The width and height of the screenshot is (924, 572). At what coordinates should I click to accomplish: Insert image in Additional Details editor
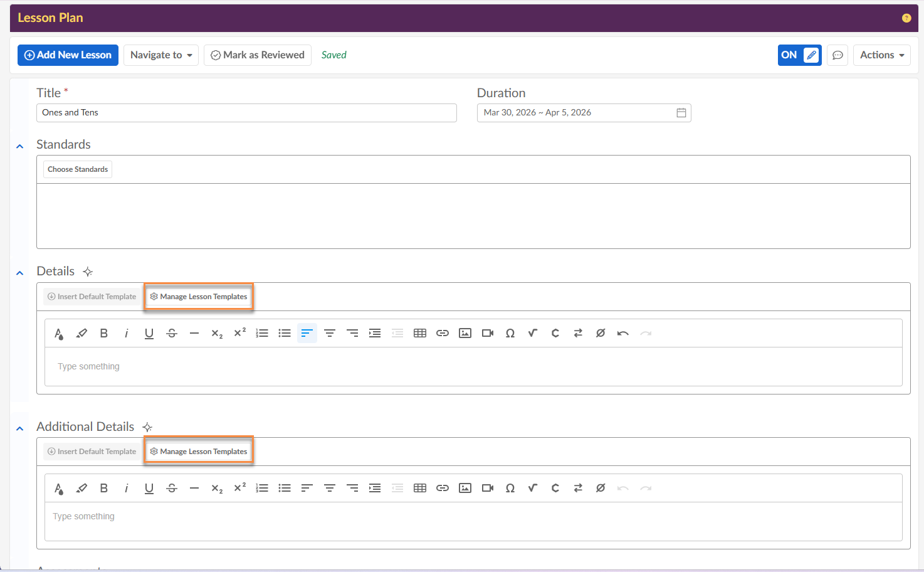click(x=465, y=488)
